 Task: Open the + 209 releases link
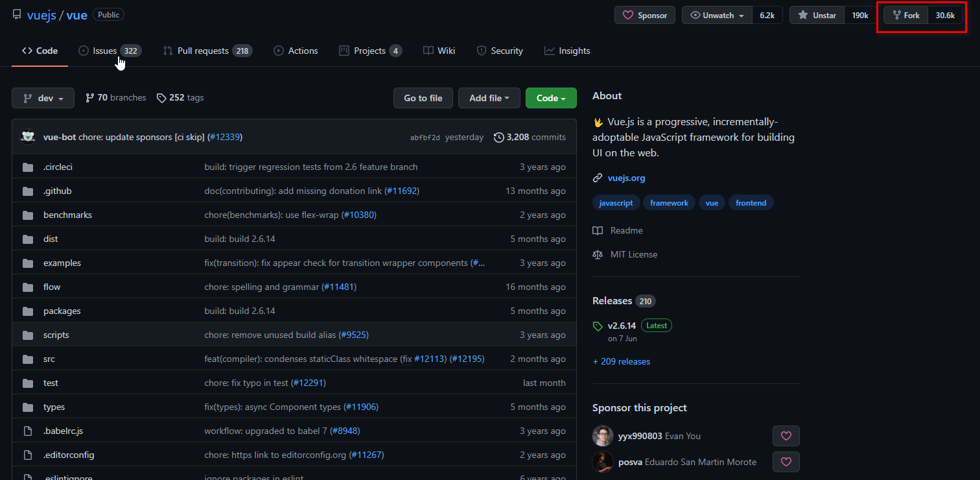[621, 361]
